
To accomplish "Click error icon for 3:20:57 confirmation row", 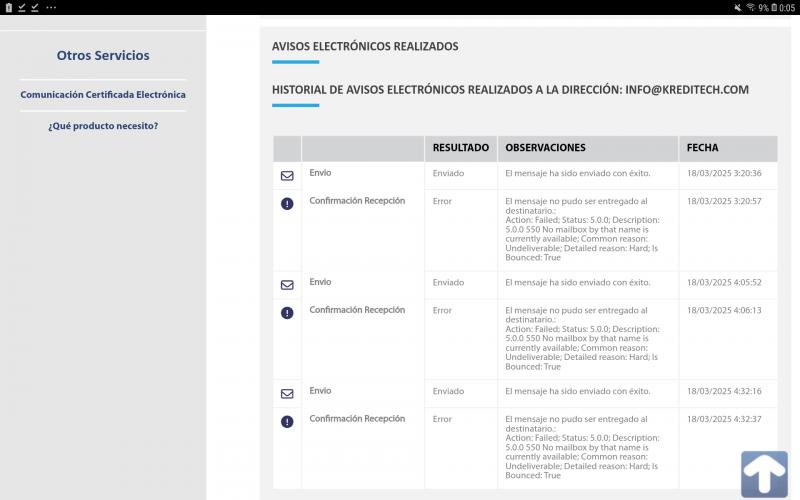I will click(x=287, y=204).
